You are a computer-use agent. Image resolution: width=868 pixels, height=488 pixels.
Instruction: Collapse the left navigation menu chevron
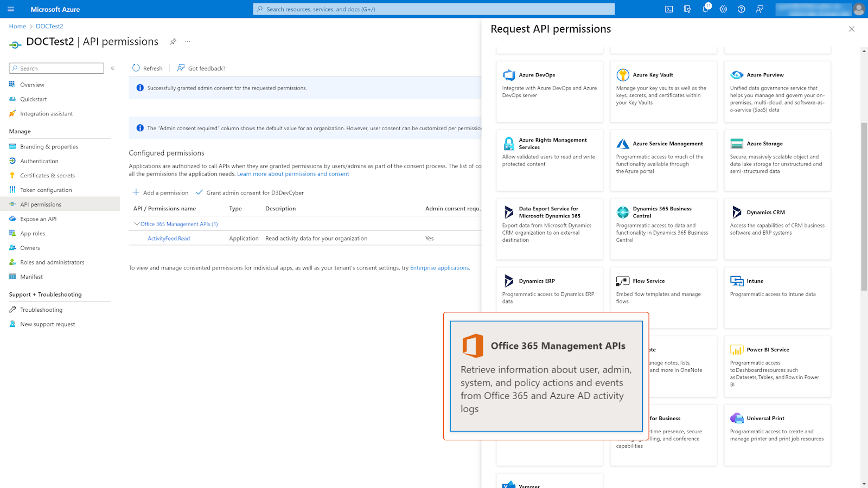pos(113,68)
